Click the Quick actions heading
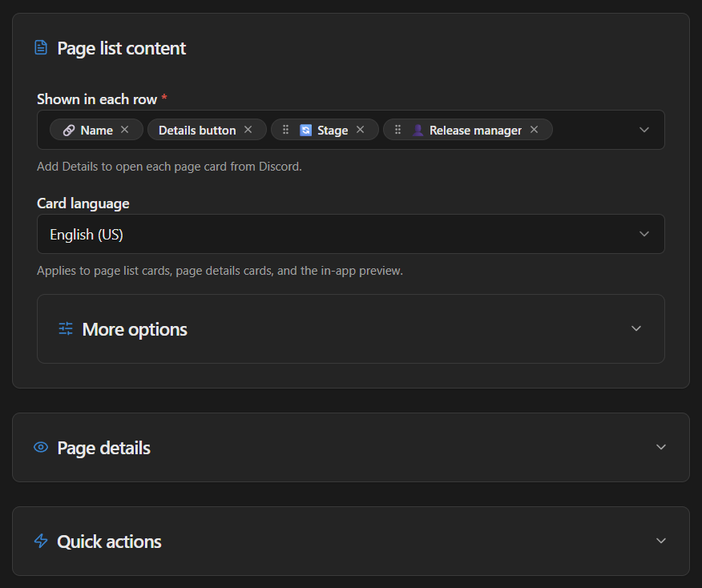The image size is (702, 588). pos(109,542)
